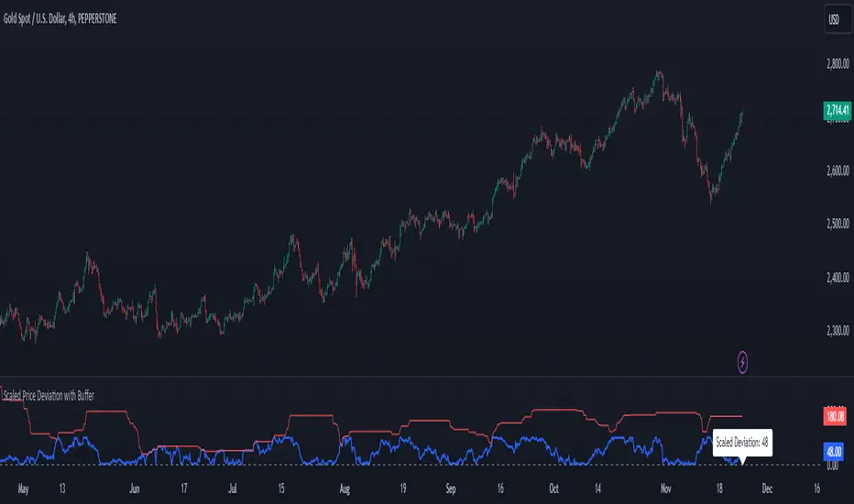The width and height of the screenshot is (854, 504).
Task: Click the 2,300.00 price axis label
Action: (x=838, y=331)
